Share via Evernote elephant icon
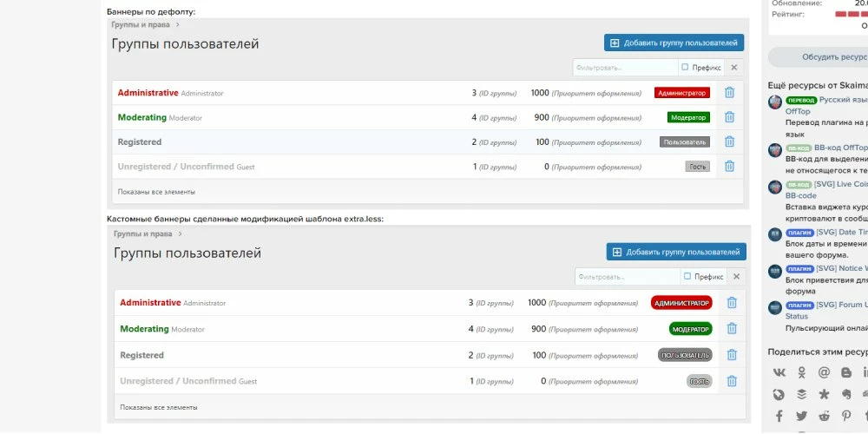Viewport: 868px width, 434px height. 846,394
